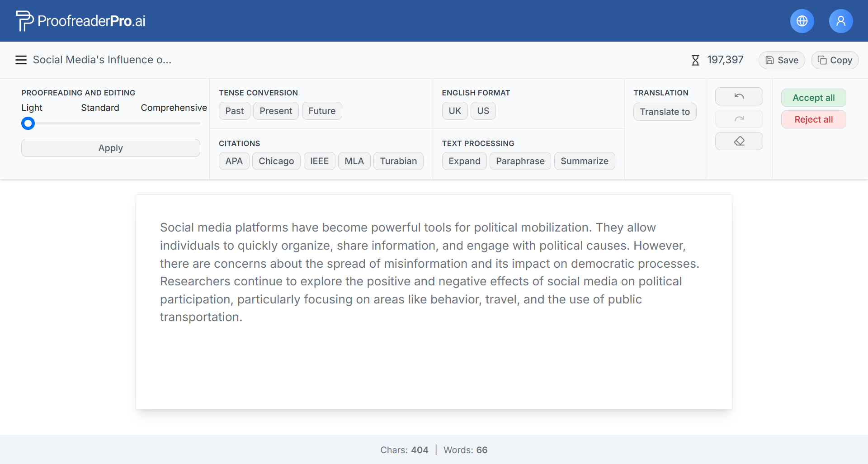Image resolution: width=868 pixels, height=464 pixels.
Task: Select the UK English format
Action: pyautogui.click(x=454, y=111)
